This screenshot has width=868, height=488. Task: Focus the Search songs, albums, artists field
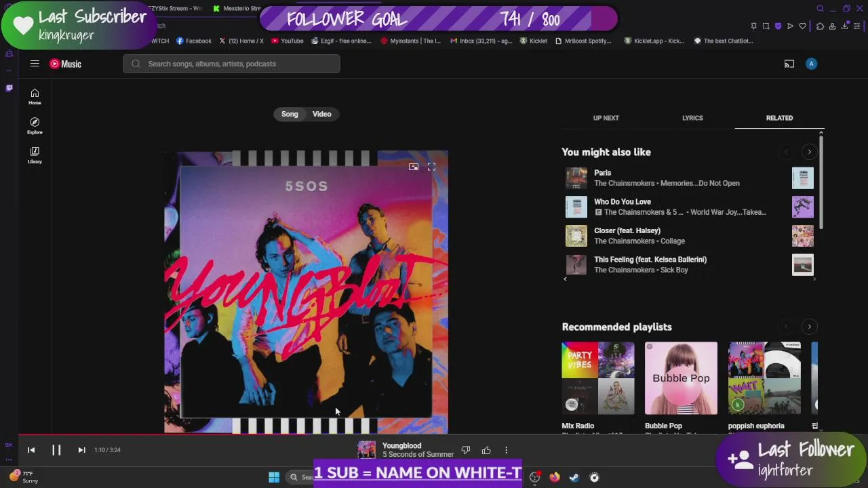coord(231,64)
